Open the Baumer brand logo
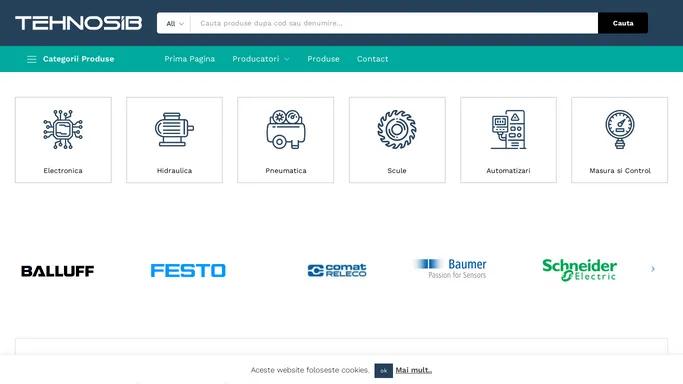 [x=450, y=269]
